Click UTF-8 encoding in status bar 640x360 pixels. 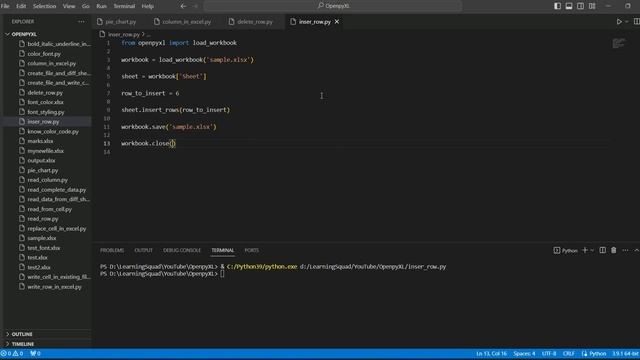549,353
